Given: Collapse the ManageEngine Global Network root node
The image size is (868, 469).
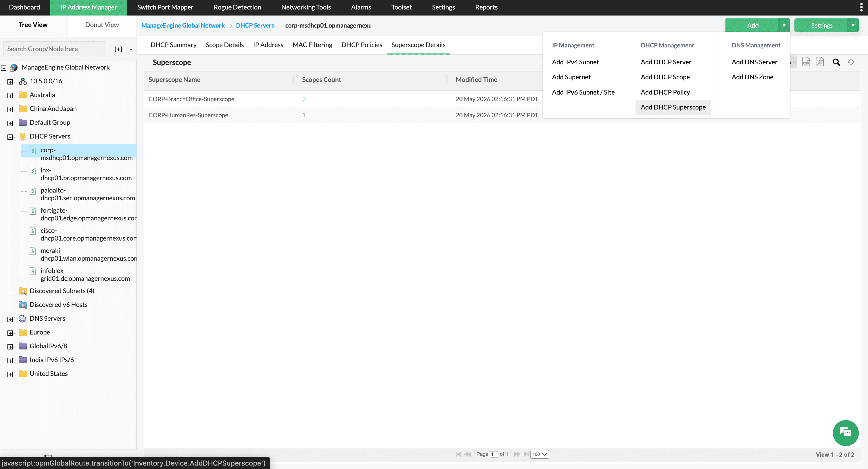Looking at the screenshot, I should [x=4, y=68].
